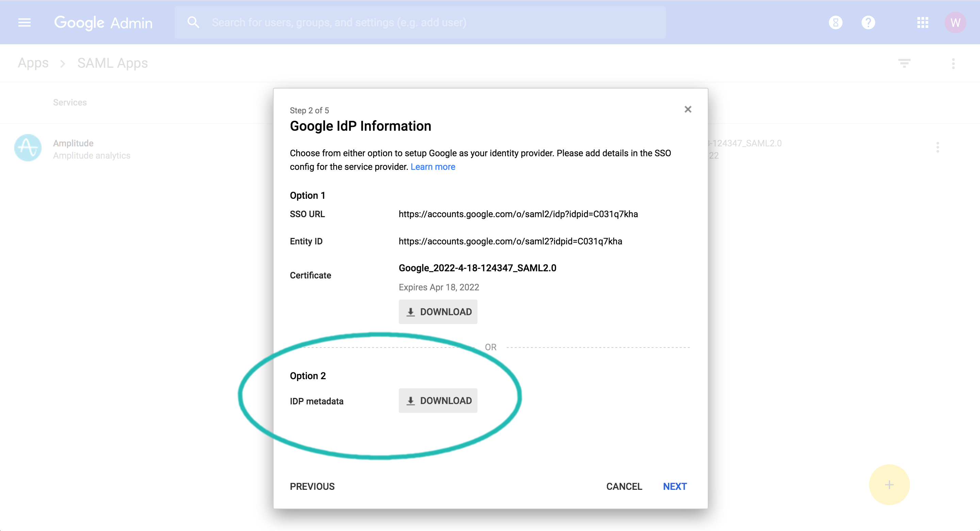The image size is (980, 531).
Task: Open the overflow menu on the Amplitude row
Action: click(x=937, y=148)
